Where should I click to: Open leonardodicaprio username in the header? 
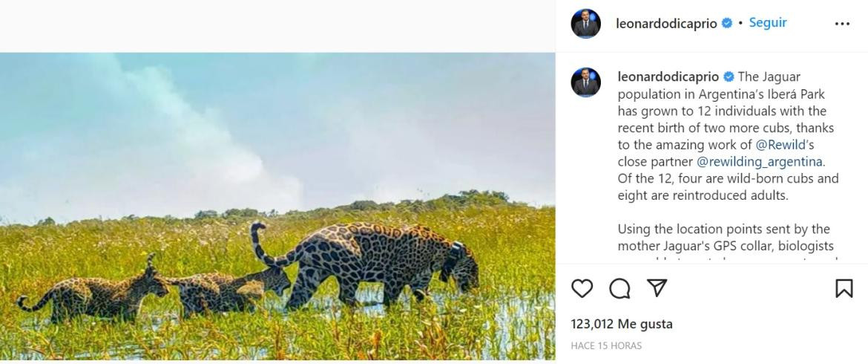pyautogui.click(x=666, y=24)
